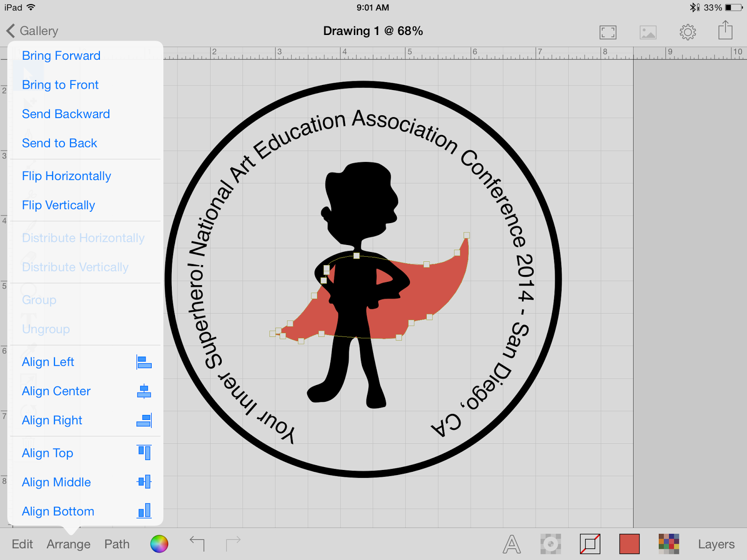The width and height of the screenshot is (747, 560).
Task: Open the color wheel picker
Action: click(159, 544)
